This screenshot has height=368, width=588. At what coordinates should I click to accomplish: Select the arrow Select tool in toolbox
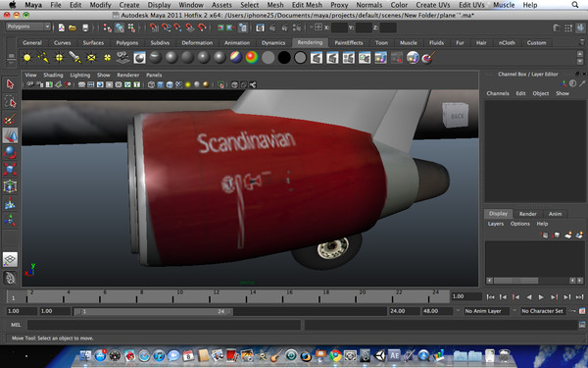coord(10,84)
